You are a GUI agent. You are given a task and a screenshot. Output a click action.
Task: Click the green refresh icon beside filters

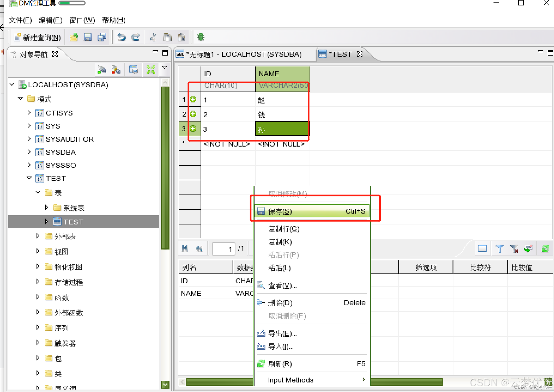click(x=545, y=248)
